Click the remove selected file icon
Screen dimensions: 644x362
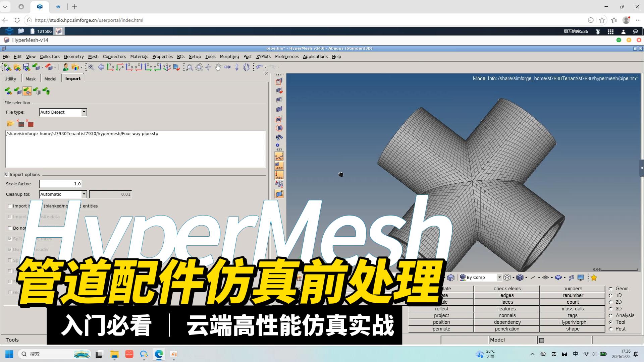click(20, 124)
